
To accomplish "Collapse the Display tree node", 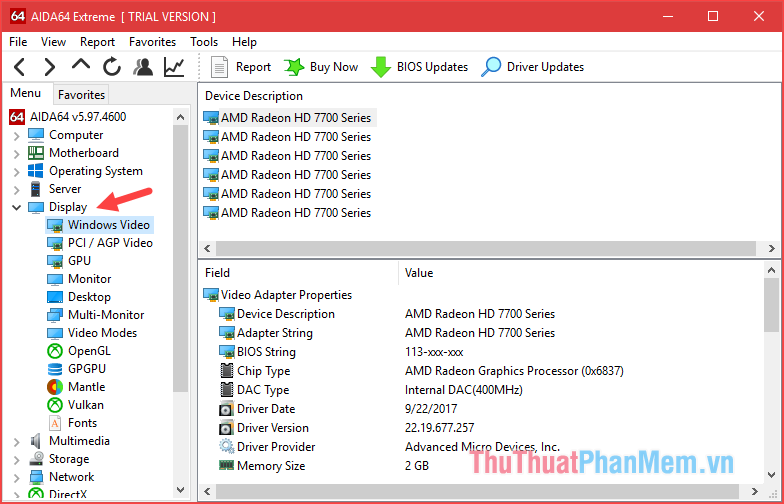I will pos(16,207).
